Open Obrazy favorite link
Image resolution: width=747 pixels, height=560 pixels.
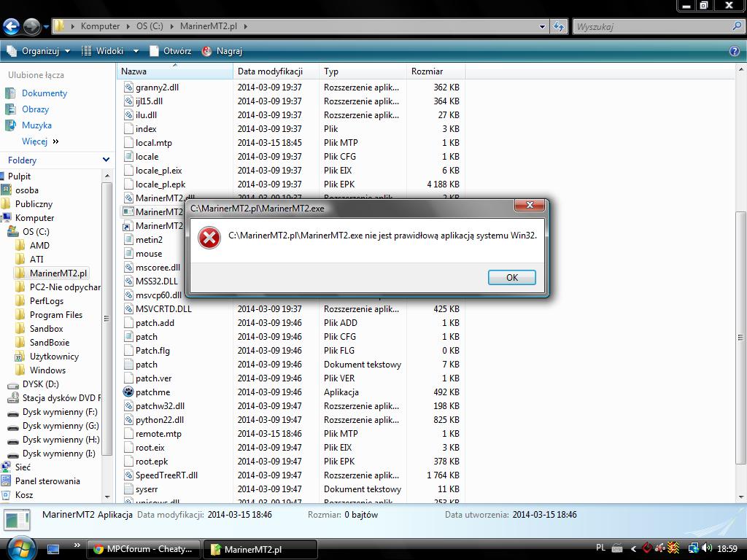(x=35, y=109)
